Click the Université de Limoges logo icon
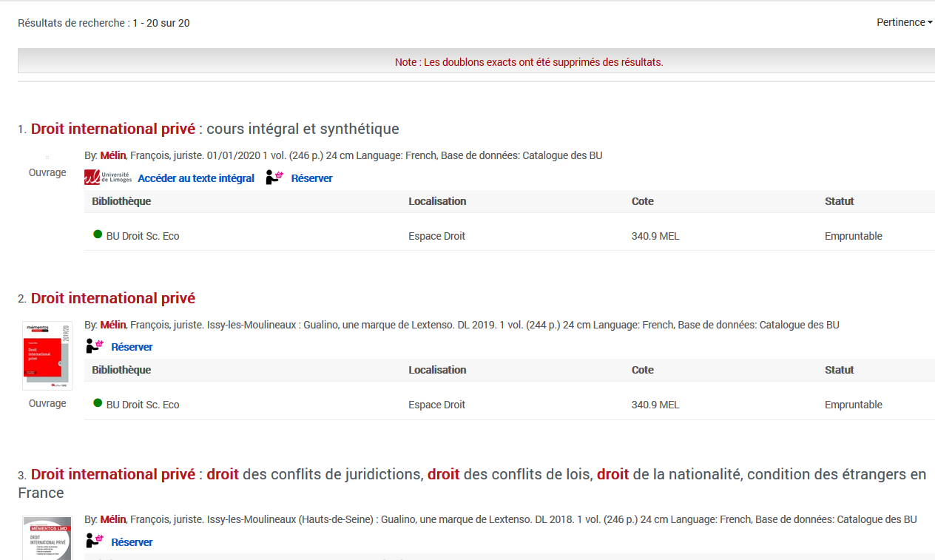The height and width of the screenshot is (560, 935). coord(108,178)
